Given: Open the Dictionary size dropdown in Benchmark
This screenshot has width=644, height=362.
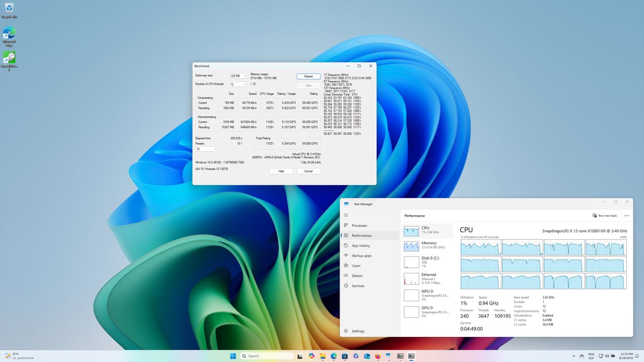Looking at the screenshot, I should pos(238,76).
